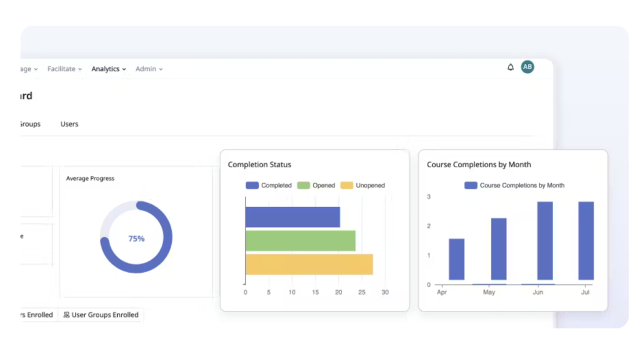The image size is (644, 347).
Task: Select the Groups tab
Action: 30,124
